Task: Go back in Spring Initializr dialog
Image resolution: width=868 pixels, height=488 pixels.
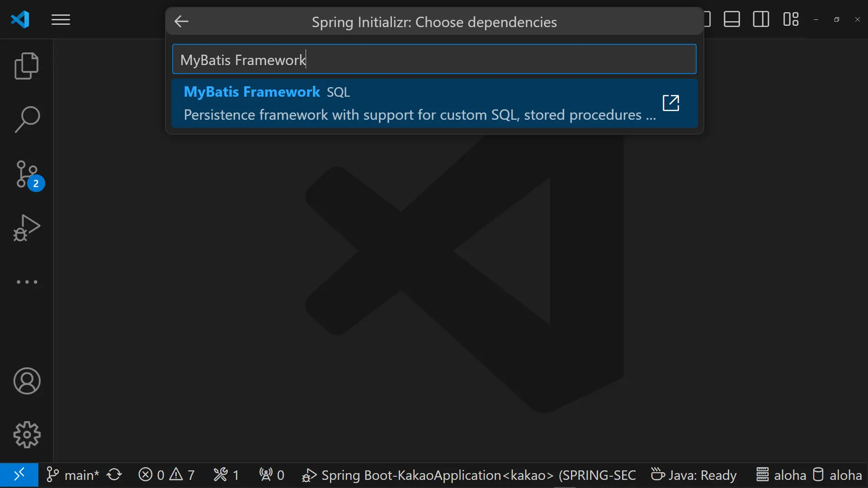Action: pyautogui.click(x=181, y=21)
